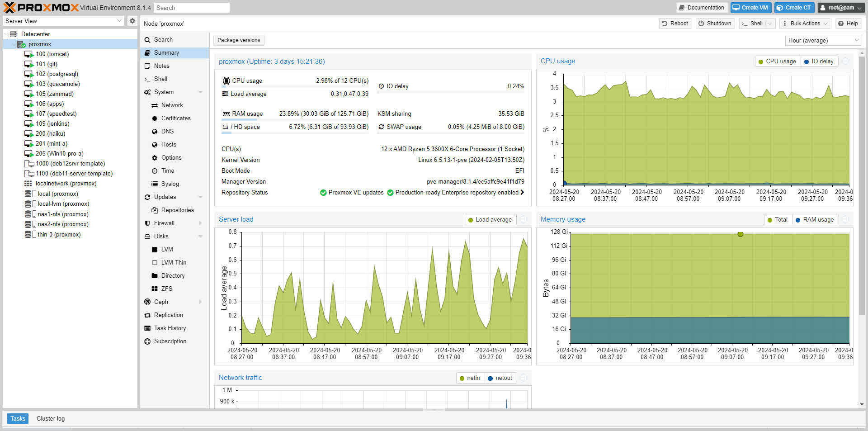Viewport: 868px width, 431px height.
Task: Open the Ceph section icon
Action: pos(147,302)
